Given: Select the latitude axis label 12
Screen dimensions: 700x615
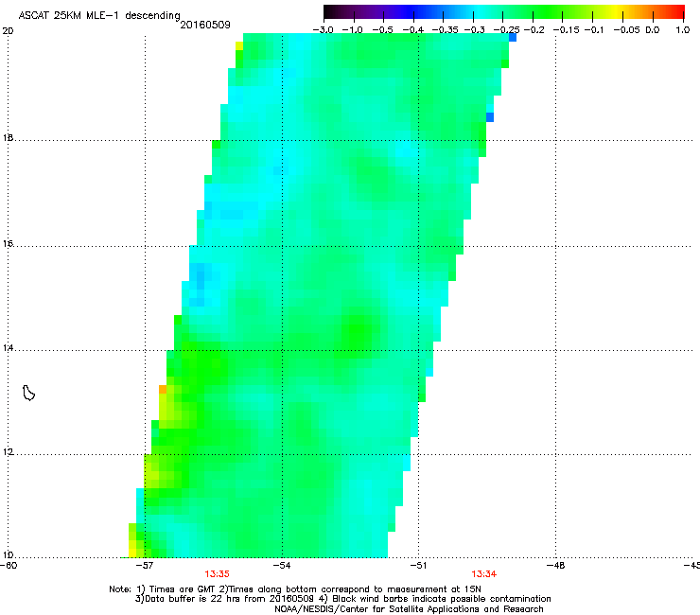Looking at the screenshot, I should tap(8, 452).
